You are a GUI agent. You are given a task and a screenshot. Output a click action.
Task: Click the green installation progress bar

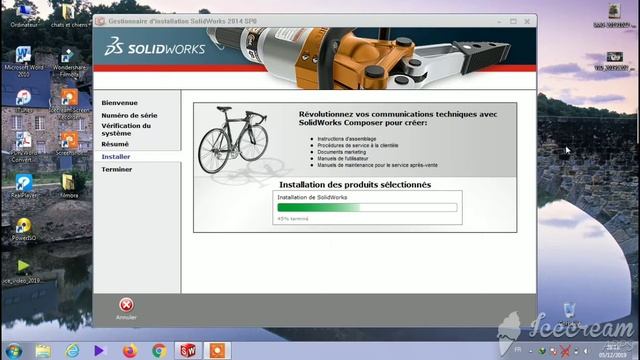(x=367, y=207)
